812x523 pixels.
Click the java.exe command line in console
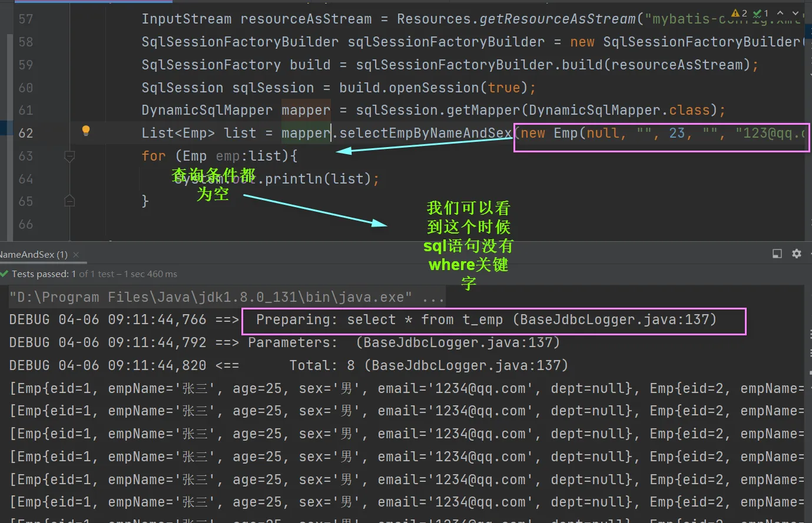pyautogui.click(x=227, y=297)
